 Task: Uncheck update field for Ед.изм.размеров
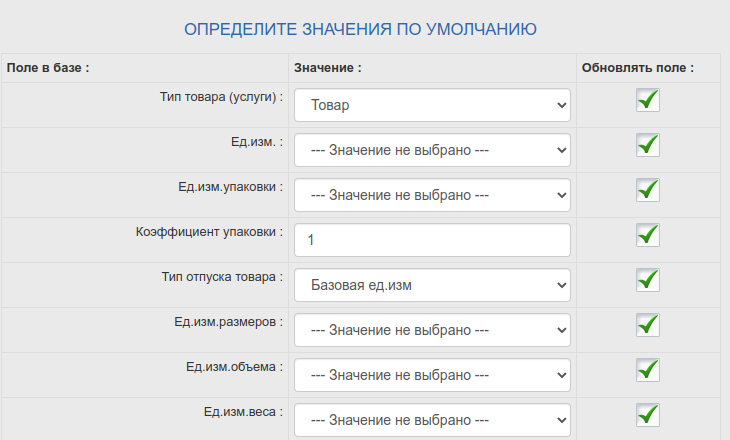pos(648,325)
